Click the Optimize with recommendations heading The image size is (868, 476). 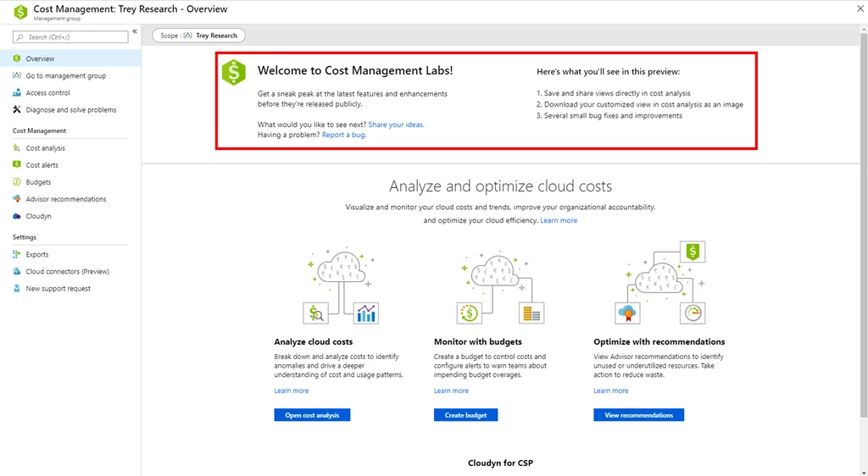(659, 342)
